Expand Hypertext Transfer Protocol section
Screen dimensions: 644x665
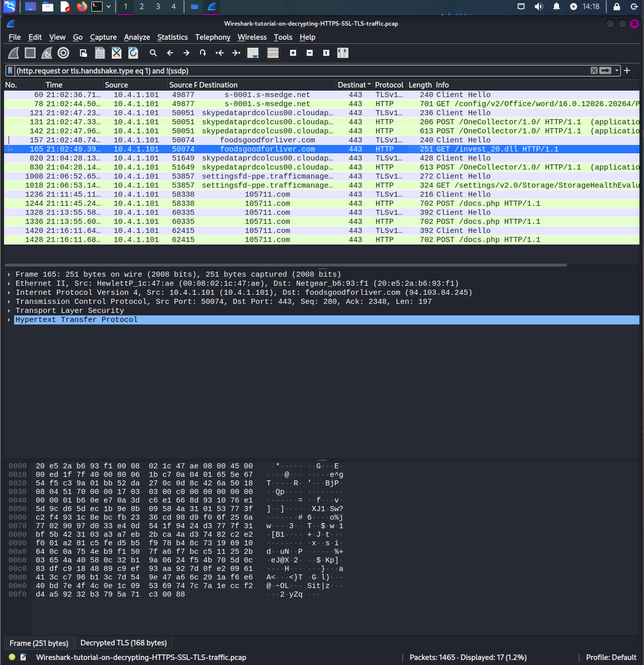[x=9, y=320]
